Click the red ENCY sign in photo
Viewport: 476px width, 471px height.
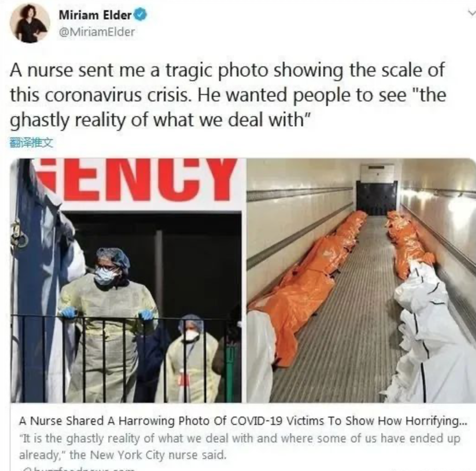139,179
